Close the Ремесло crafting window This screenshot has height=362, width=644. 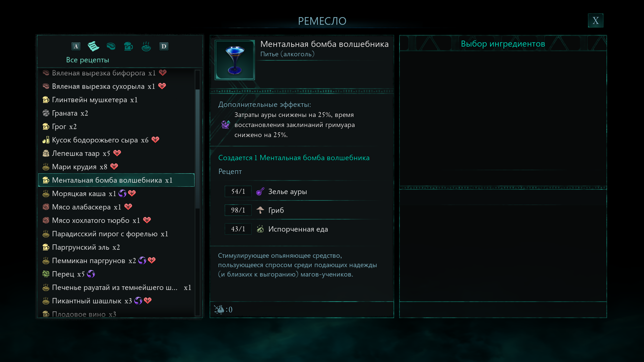click(595, 20)
